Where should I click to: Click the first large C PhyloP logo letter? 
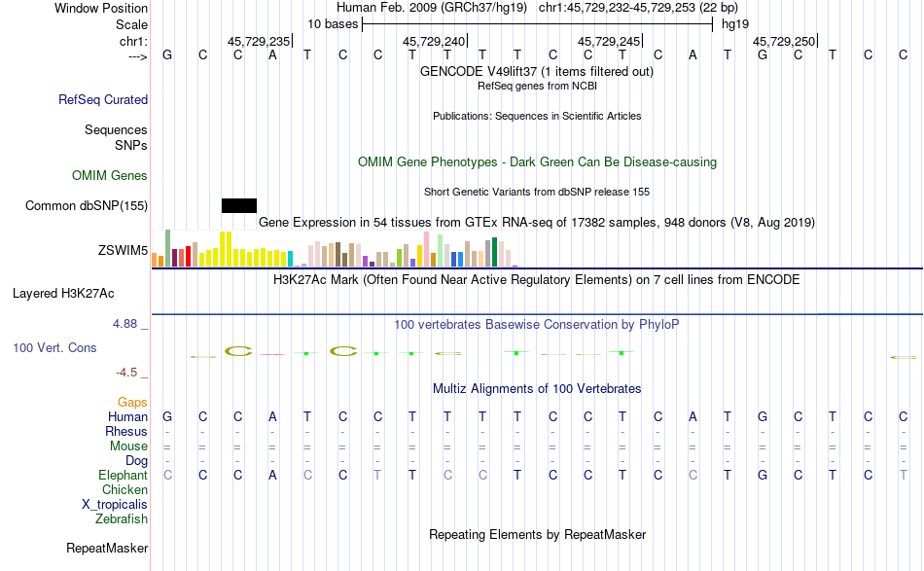click(238, 352)
